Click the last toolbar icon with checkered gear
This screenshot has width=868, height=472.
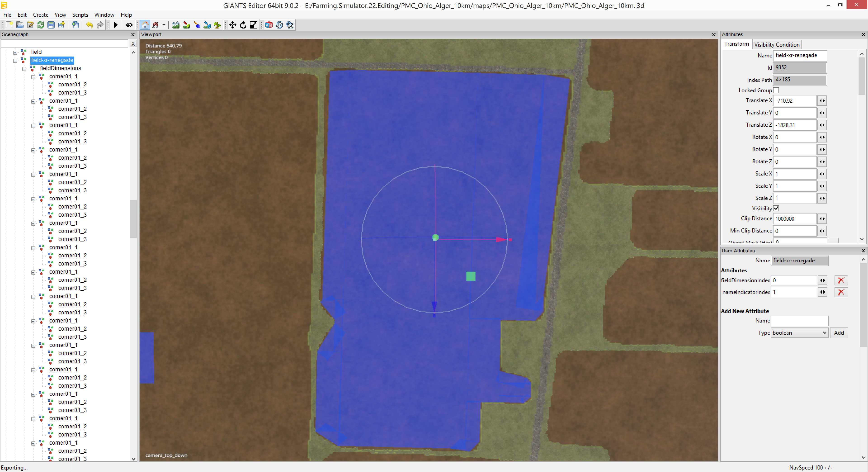pyautogui.click(x=290, y=25)
